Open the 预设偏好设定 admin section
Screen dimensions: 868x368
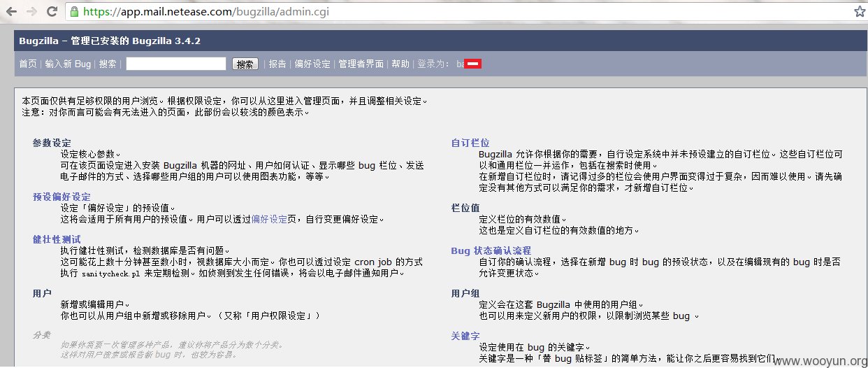(x=62, y=197)
